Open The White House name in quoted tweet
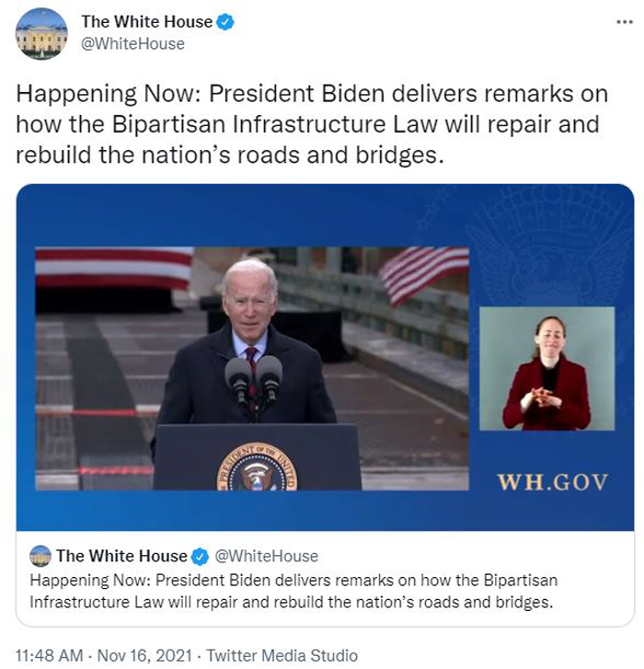 122,557
